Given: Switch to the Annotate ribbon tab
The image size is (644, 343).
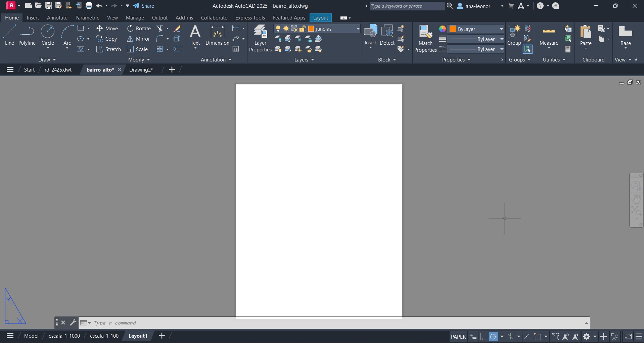Looking at the screenshot, I should [57, 18].
